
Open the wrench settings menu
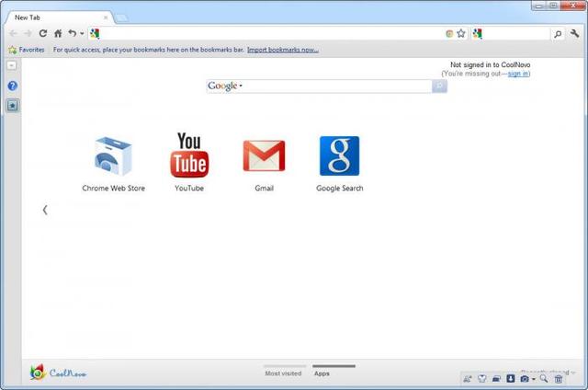coord(574,33)
